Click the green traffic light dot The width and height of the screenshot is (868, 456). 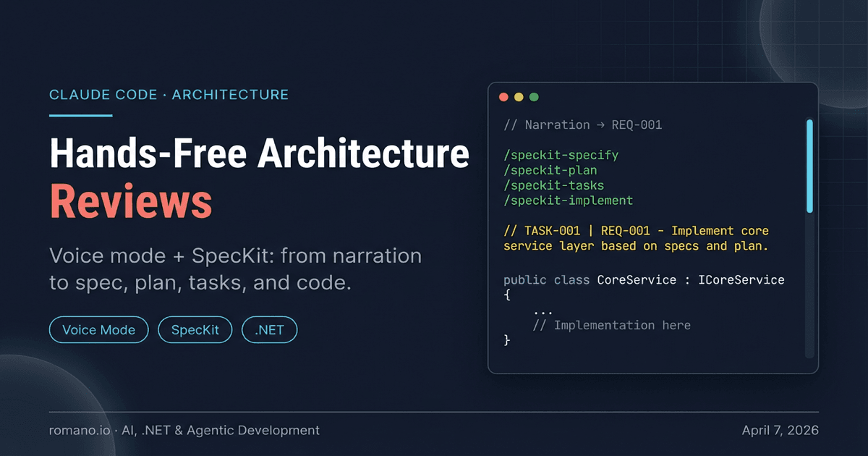tap(534, 96)
